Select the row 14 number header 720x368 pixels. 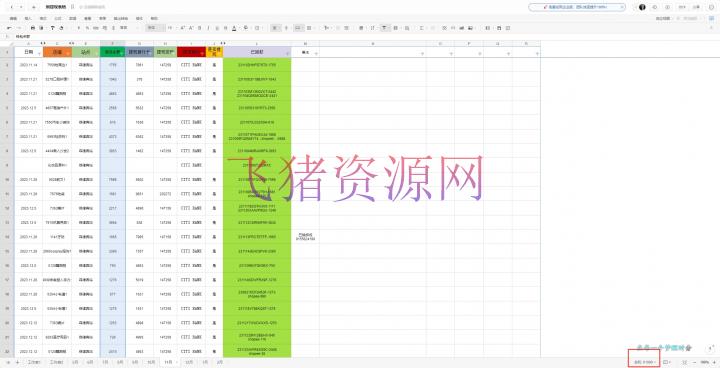point(7,237)
